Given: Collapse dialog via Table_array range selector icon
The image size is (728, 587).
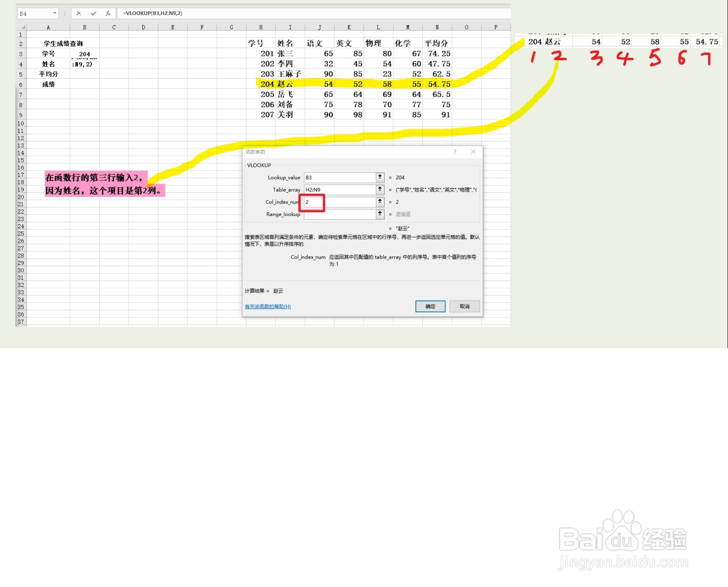Looking at the screenshot, I should click(380, 190).
